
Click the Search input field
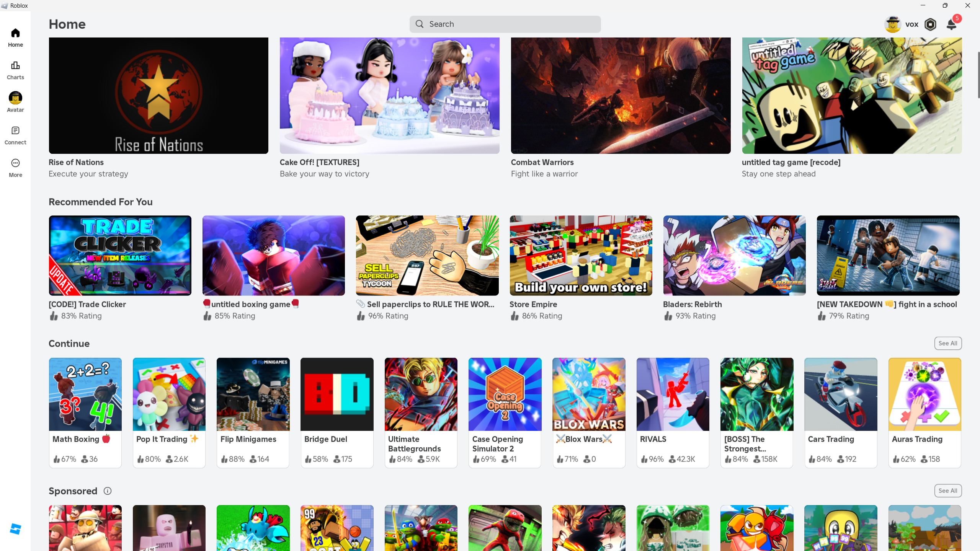coord(505,24)
